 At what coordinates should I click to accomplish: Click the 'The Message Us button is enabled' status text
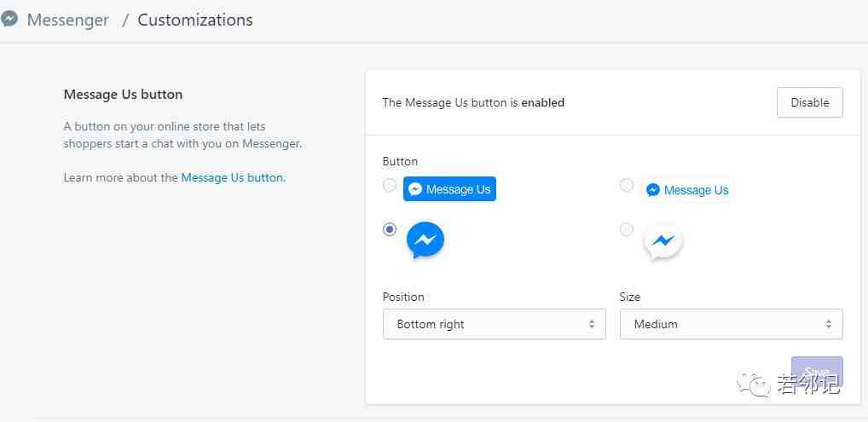coord(473,102)
